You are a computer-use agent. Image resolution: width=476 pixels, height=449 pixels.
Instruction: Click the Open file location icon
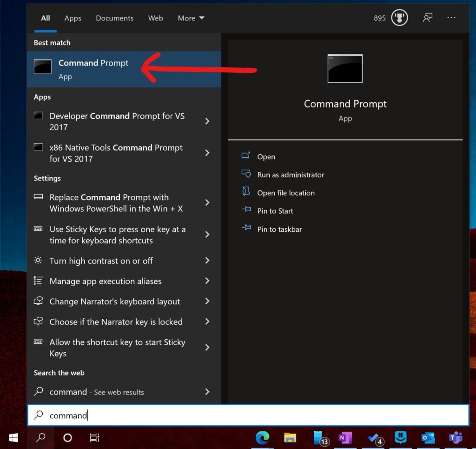247,193
